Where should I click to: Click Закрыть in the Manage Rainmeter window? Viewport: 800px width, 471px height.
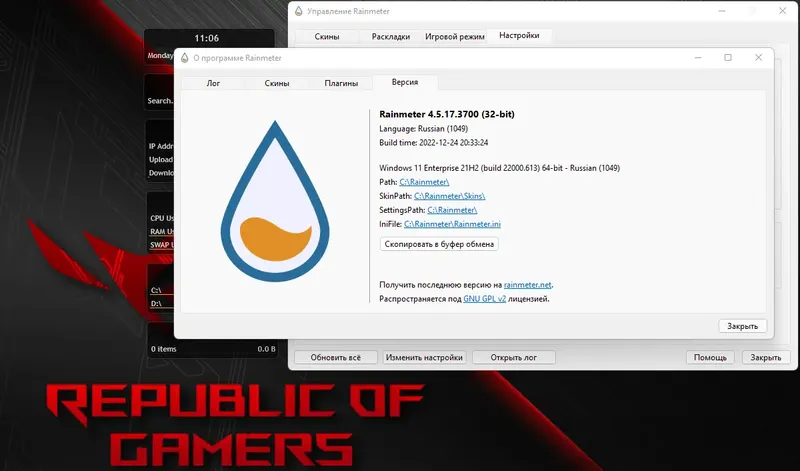765,357
